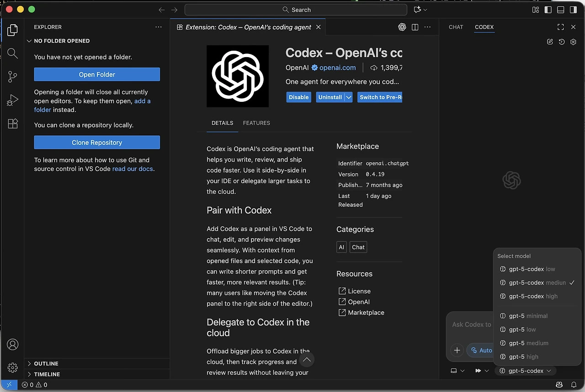
Task: Select gpt-5 high model
Action: coord(537,357)
